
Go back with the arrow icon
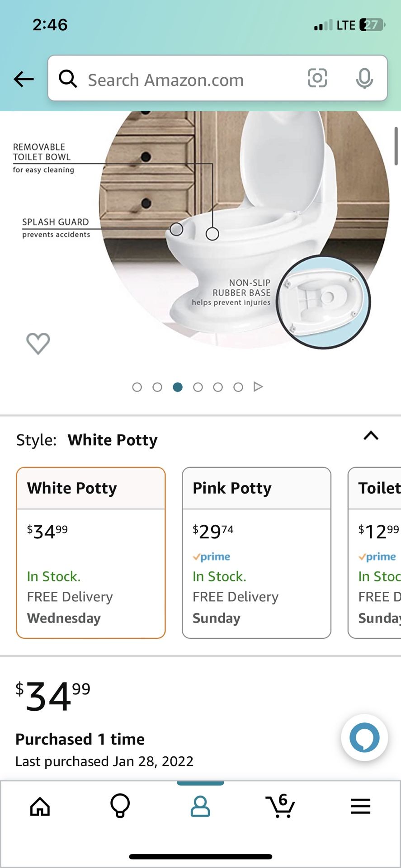24,79
